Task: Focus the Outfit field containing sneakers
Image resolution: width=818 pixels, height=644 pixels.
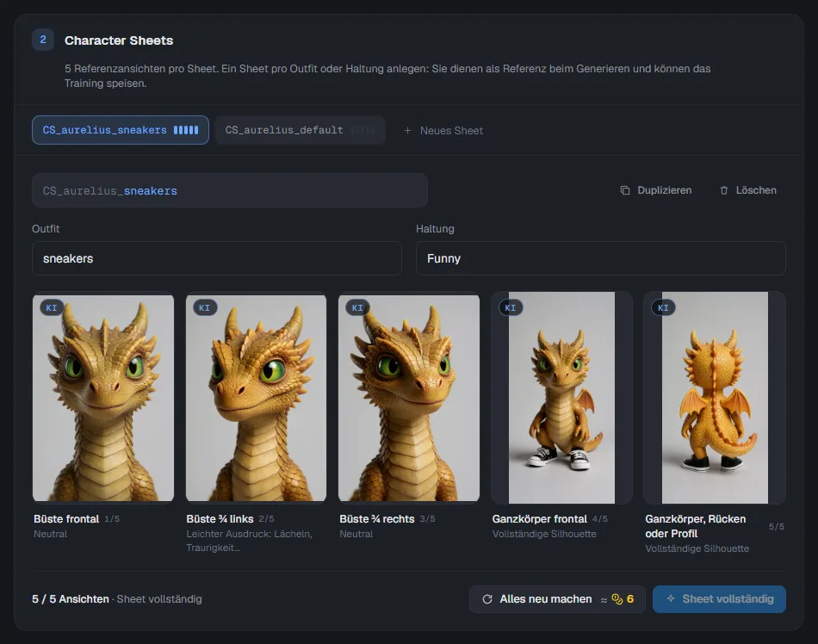Action: [216, 258]
